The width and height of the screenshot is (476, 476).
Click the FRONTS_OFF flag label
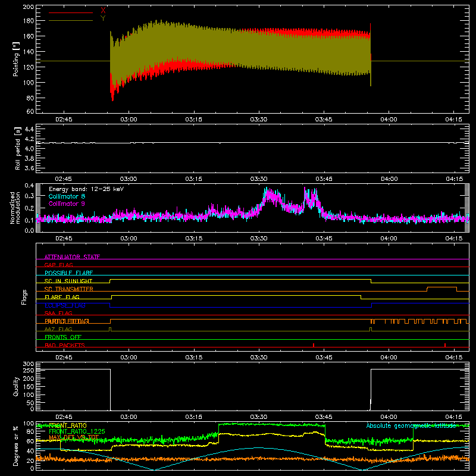(63, 337)
